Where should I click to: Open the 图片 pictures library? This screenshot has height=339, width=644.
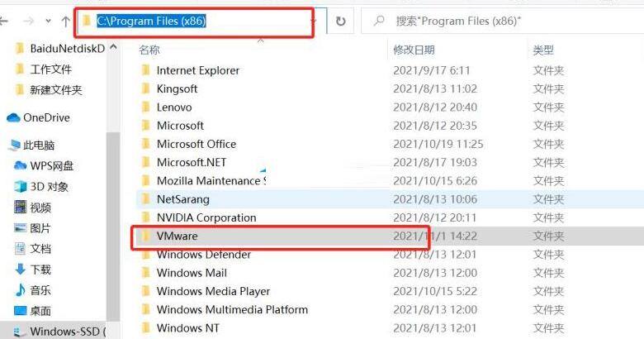tap(40, 227)
